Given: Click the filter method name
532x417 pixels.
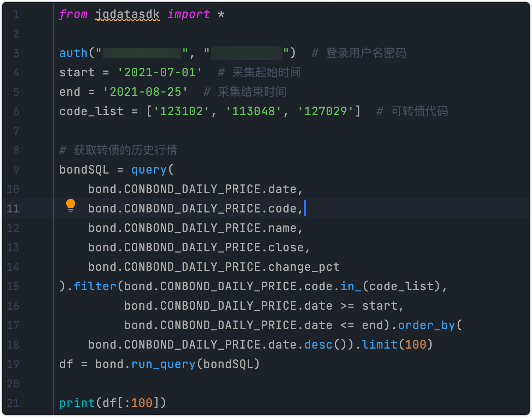Looking at the screenshot, I should point(95,287).
